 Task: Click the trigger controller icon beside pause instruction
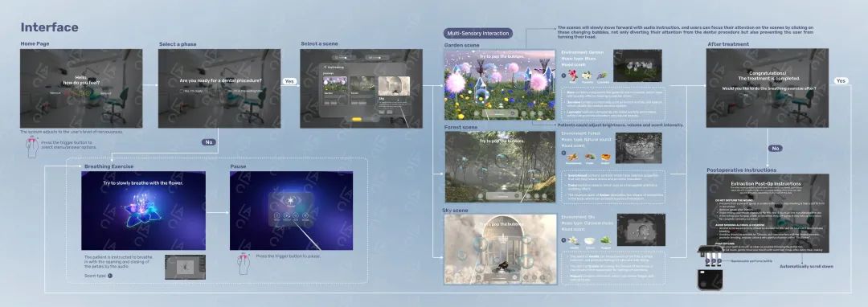243,264
